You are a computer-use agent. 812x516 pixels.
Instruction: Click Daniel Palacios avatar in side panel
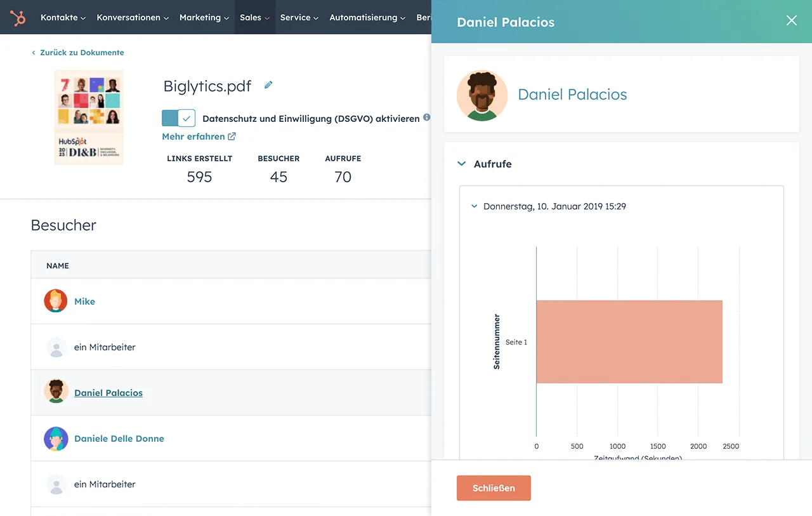pyautogui.click(x=482, y=95)
